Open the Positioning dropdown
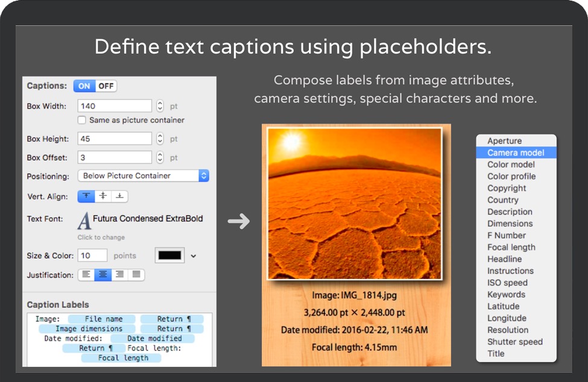588x382 pixels. [144, 176]
